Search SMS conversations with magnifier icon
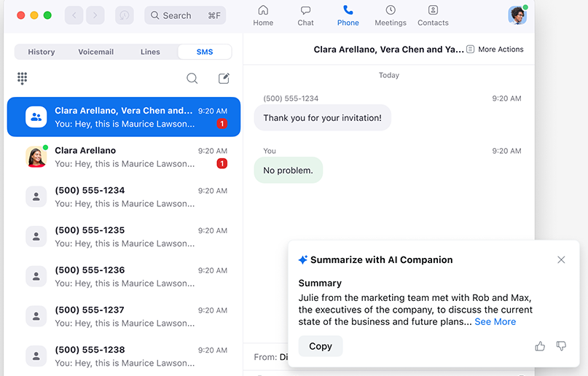 [x=192, y=79]
